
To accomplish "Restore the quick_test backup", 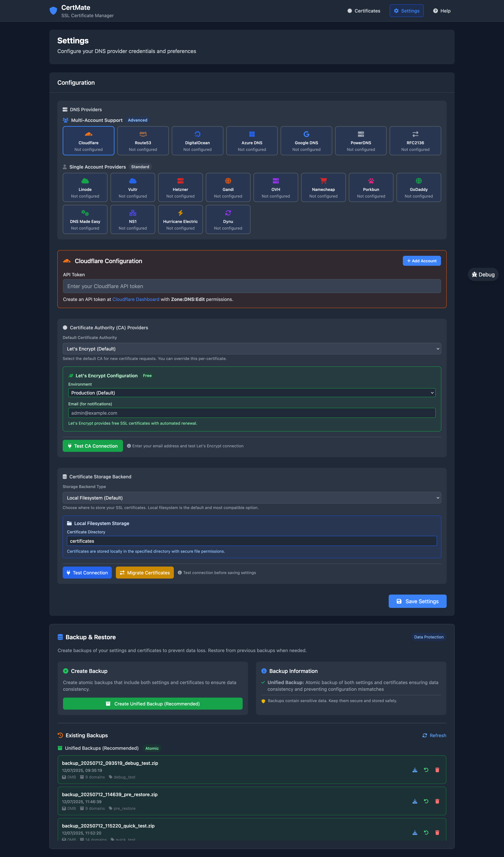I will point(426,832).
